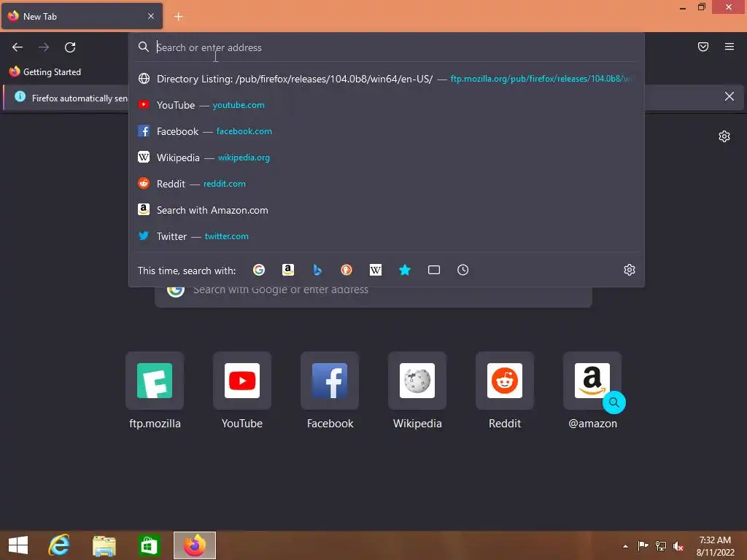Dismiss the Firefox data notification bar

pyautogui.click(x=729, y=97)
